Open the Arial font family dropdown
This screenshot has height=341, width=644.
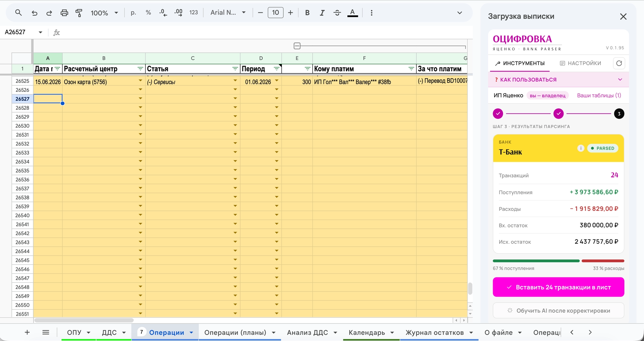(x=228, y=13)
